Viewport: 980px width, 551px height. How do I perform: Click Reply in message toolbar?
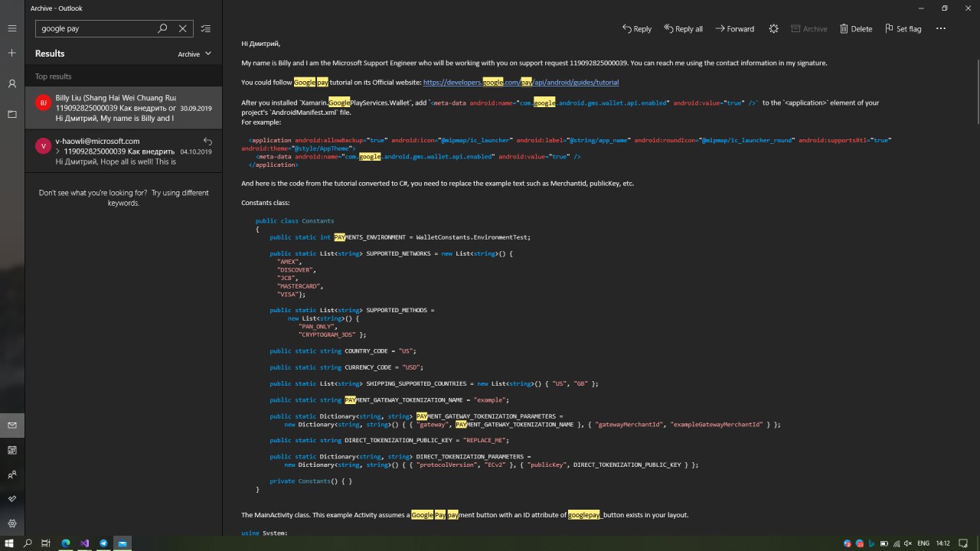tap(637, 28)
